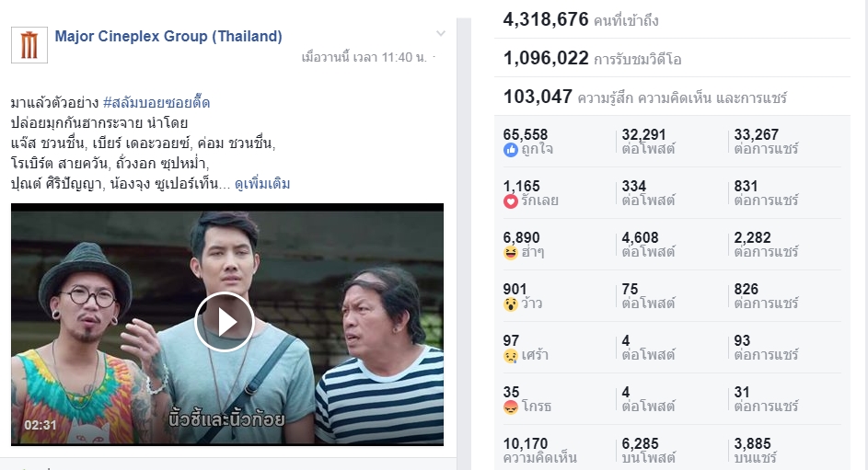The width and height of the screenshot is (868, 470).
Task: Click the blue Like reaction icon
Action: [510, 149]
